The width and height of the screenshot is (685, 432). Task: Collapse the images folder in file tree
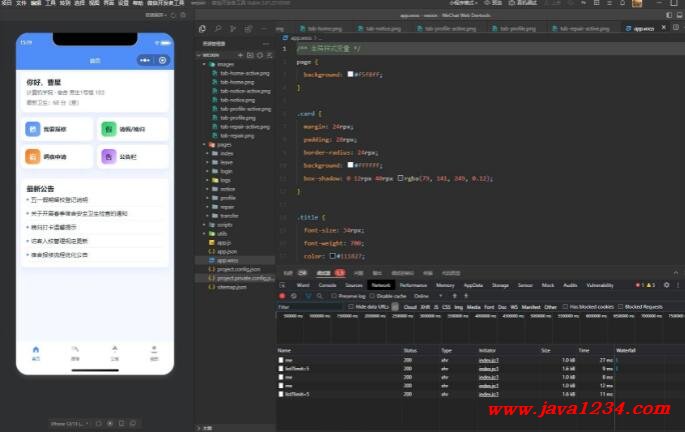click(204, 64)
